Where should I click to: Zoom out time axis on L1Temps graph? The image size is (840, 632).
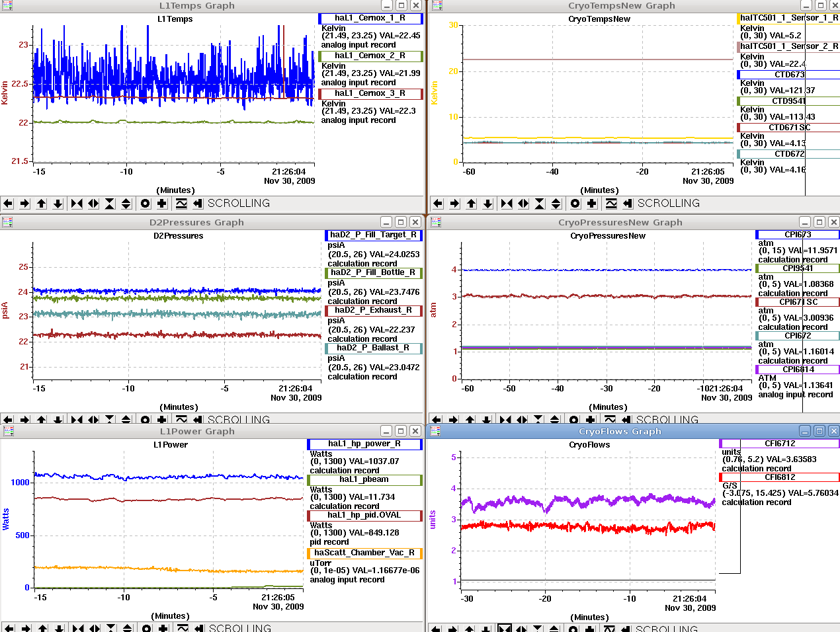[x=93, y=204]
